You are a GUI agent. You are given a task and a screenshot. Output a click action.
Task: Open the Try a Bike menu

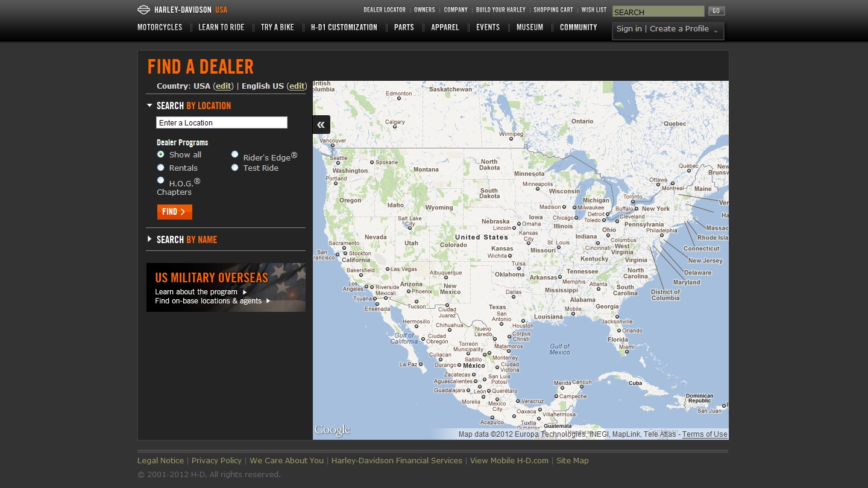[x=277, y=27]
